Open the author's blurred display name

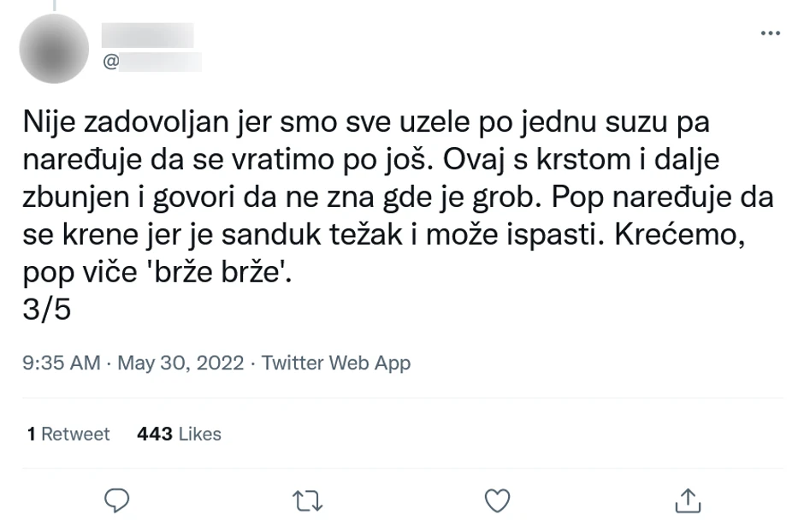click(151, 36)
